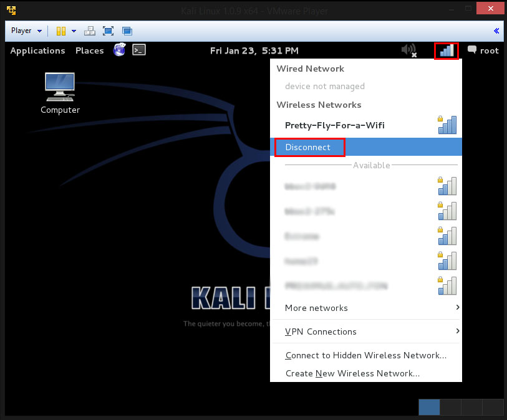Screen dimensions: 507x420
Task: Switch to the third workspace in the switcher
Action: coord(471,407)
